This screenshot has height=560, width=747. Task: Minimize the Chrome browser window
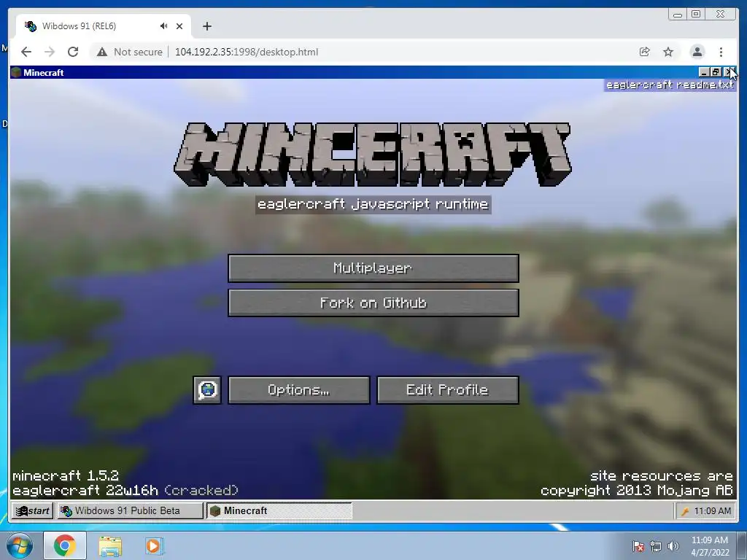tap(678, 15)
